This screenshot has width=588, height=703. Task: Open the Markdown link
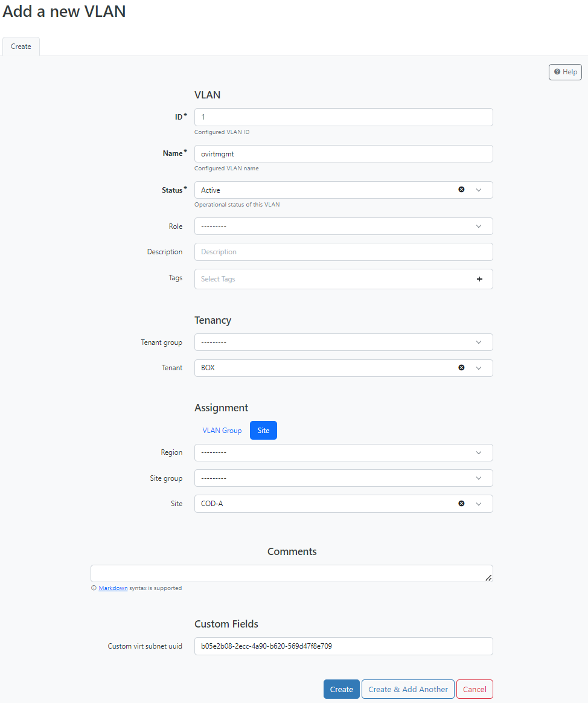[113, 588]
